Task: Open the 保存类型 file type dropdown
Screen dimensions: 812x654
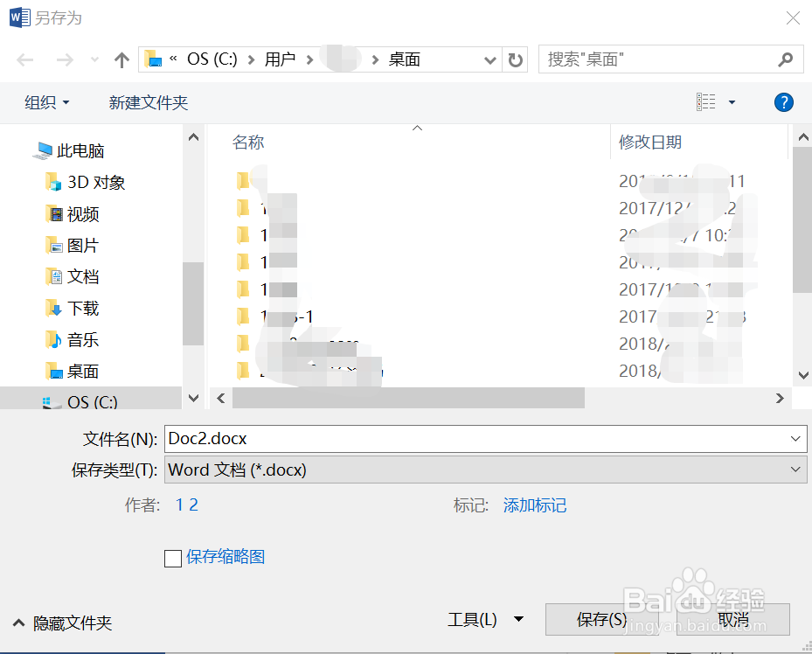Action: pos(795,470)
